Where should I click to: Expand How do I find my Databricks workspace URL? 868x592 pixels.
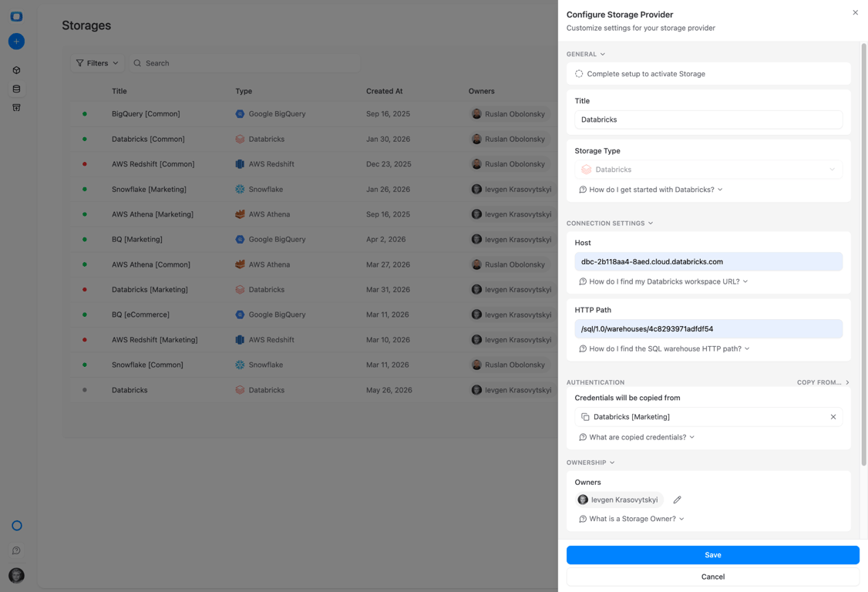pos(664,281)
